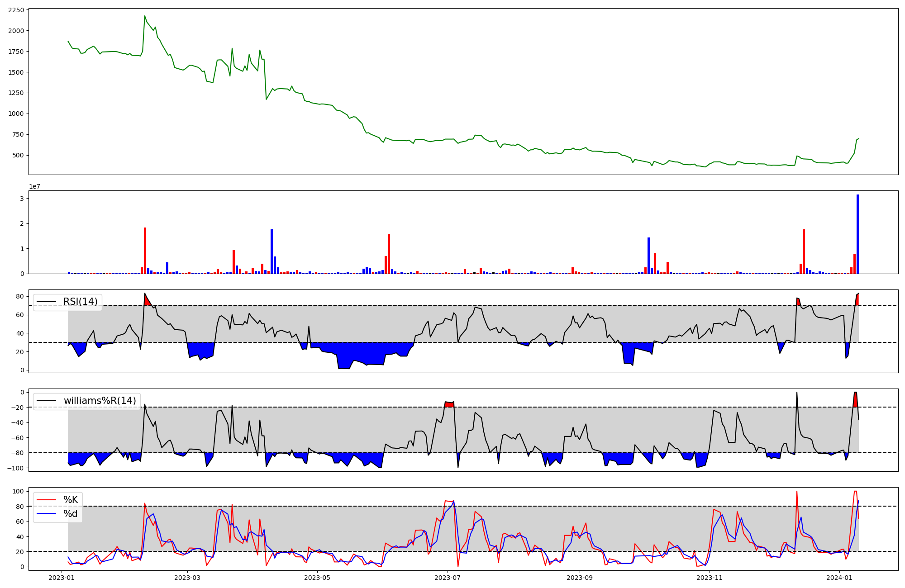Click the %d legend text
This screenshot has height=588, width=905.
71,514
